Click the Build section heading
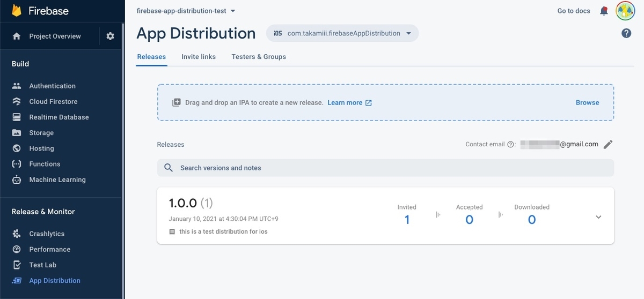Screen dimensions: 644x299 (x=20, y=64)
